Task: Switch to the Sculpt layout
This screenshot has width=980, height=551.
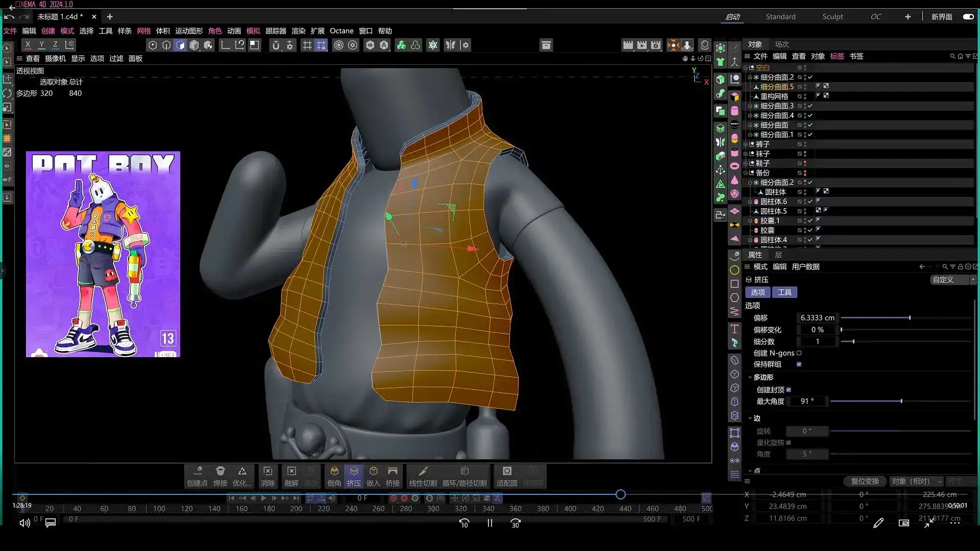Action: pos(832,16)
